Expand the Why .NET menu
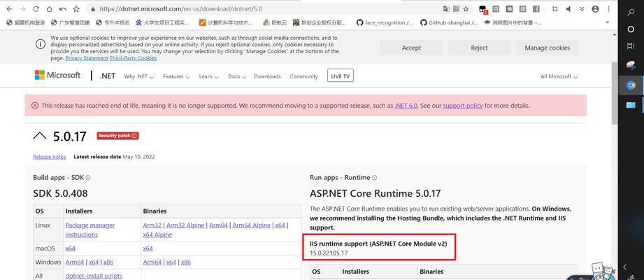Screen dimensions: 644x280 pos(139,76)
